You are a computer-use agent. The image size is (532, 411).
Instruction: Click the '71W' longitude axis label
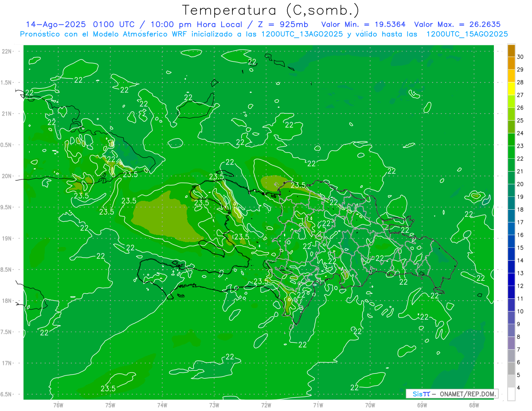(x=318, y=405)
